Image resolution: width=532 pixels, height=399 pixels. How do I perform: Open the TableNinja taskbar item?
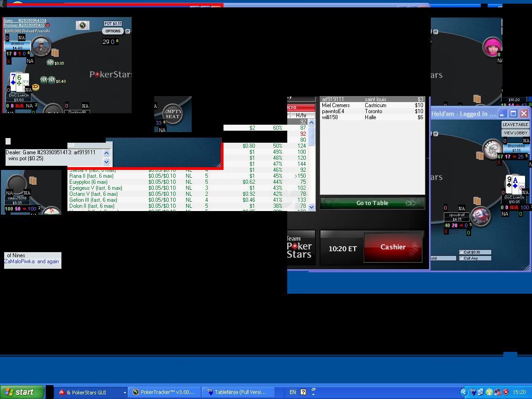coord(238,392)
